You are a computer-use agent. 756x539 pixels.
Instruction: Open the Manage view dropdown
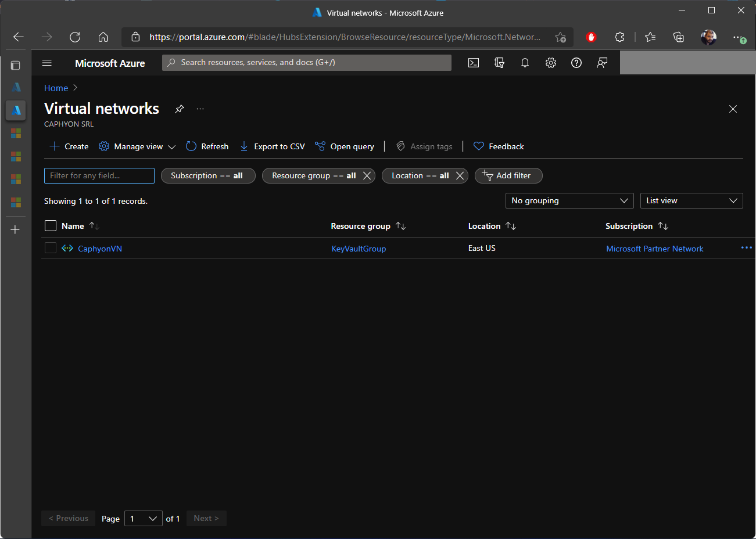click(137, 146)
